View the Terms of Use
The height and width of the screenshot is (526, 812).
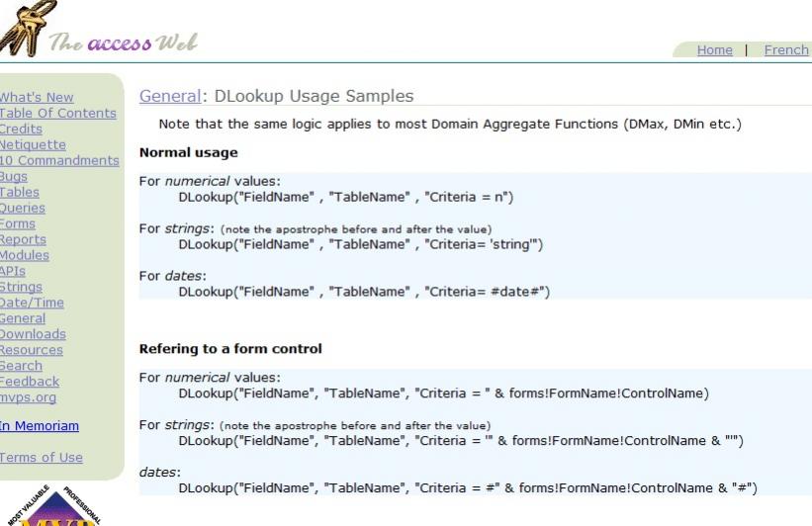42,458
